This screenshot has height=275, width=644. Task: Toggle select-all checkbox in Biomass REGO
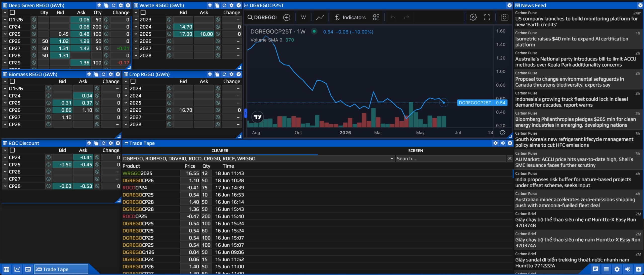[12, 81]
